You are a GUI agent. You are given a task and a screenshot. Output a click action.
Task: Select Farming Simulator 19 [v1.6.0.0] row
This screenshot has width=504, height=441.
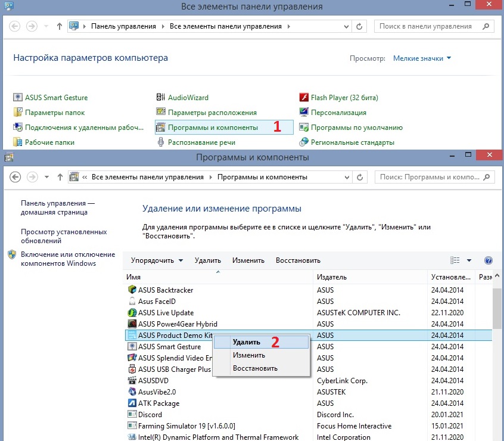coord(307,426)
